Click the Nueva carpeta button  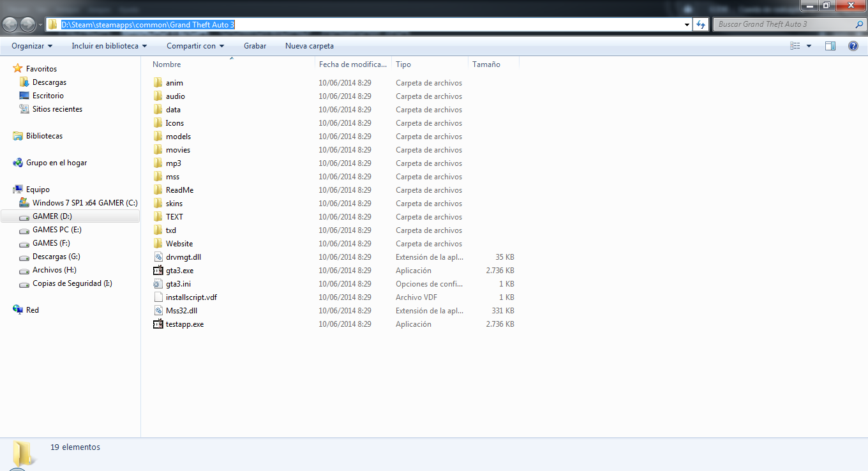point(310,46)
